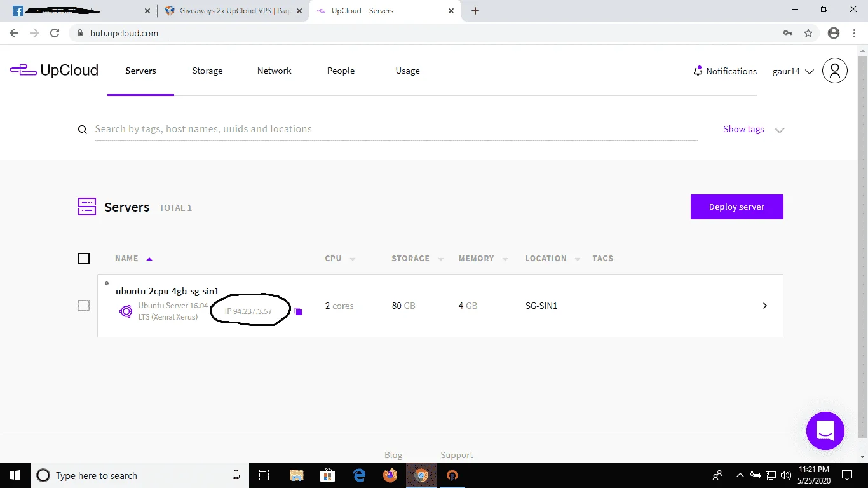This screenshot has height=488, width=868.
Task: Switch to the Servers menu
Action: [140, 71]
